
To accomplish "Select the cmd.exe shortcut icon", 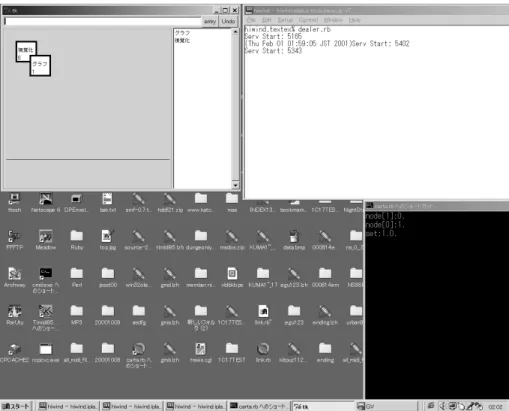I will [46, 280].
